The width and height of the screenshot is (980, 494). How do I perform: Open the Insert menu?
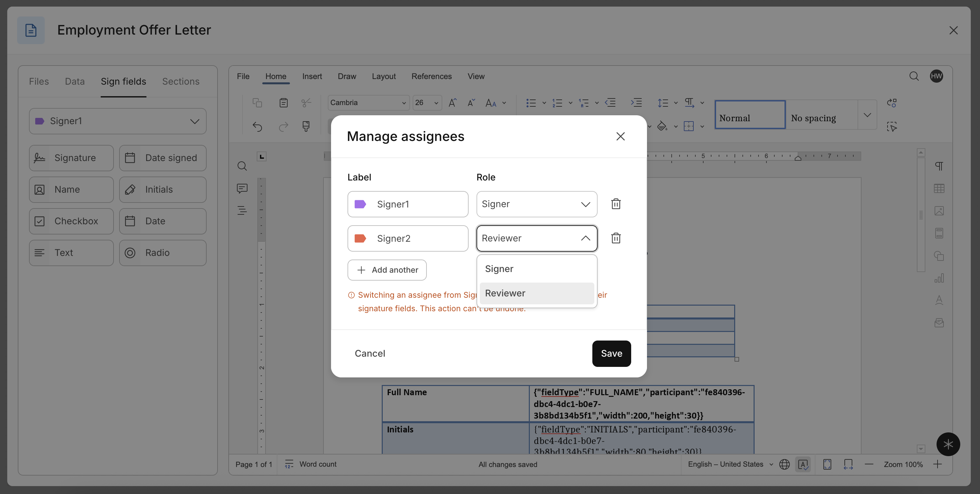[x=312, y=76]
